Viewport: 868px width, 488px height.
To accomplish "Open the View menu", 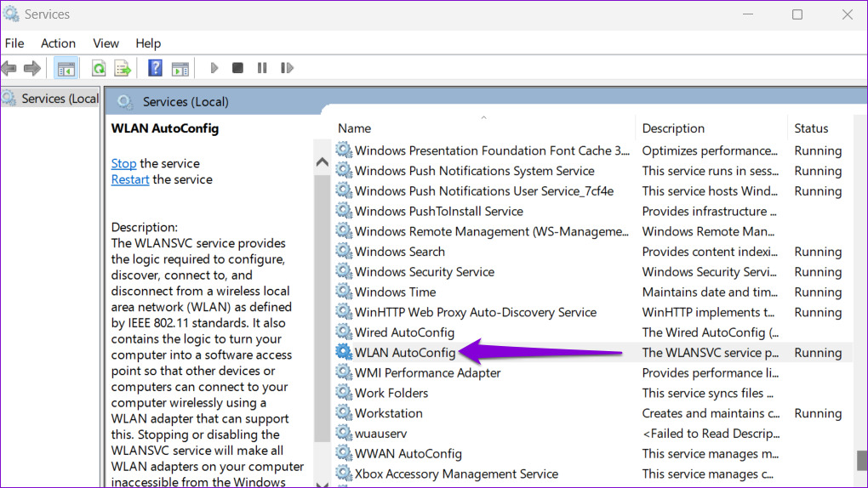I will [106, 43].
